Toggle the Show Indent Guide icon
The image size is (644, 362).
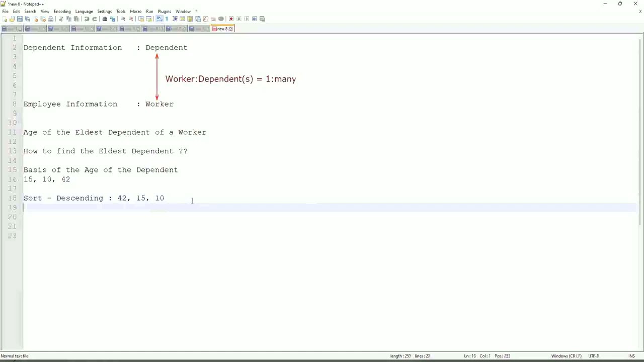[x=175, y=19]
